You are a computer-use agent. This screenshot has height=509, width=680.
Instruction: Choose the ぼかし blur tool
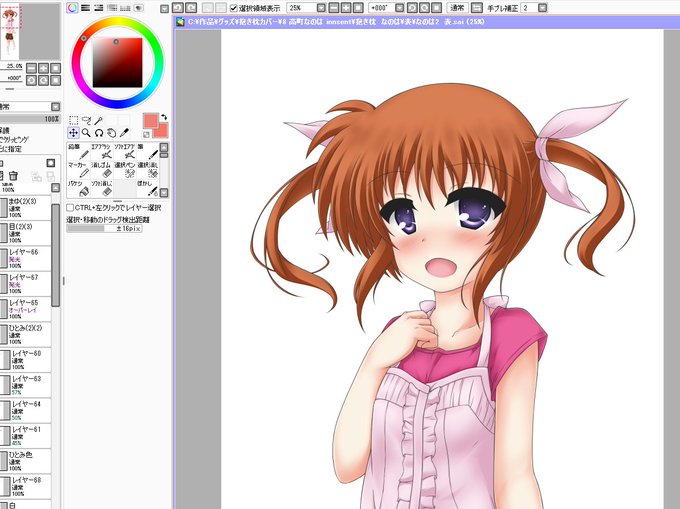pos(147,189)
